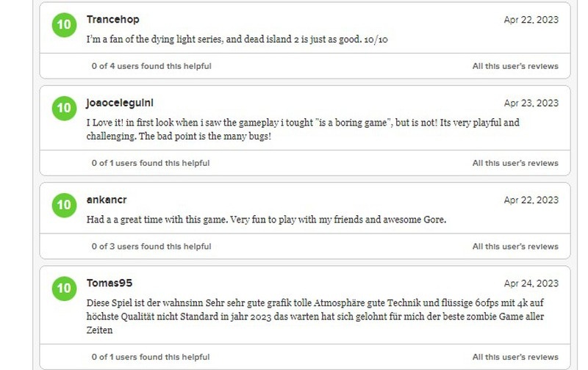Click '0 of 3 users found this helpful'
Viewport: 588px width, 370px height.
[x=151, y=247]
